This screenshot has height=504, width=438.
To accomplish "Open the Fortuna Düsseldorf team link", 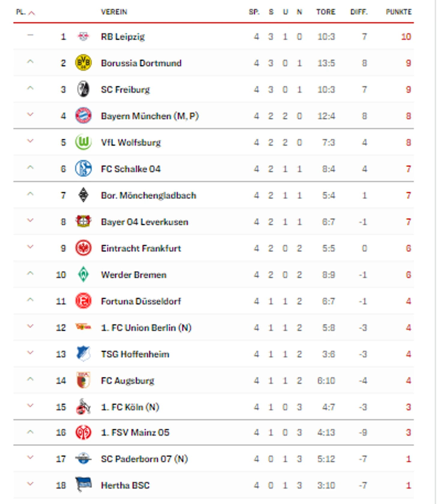I will [141, 301].
